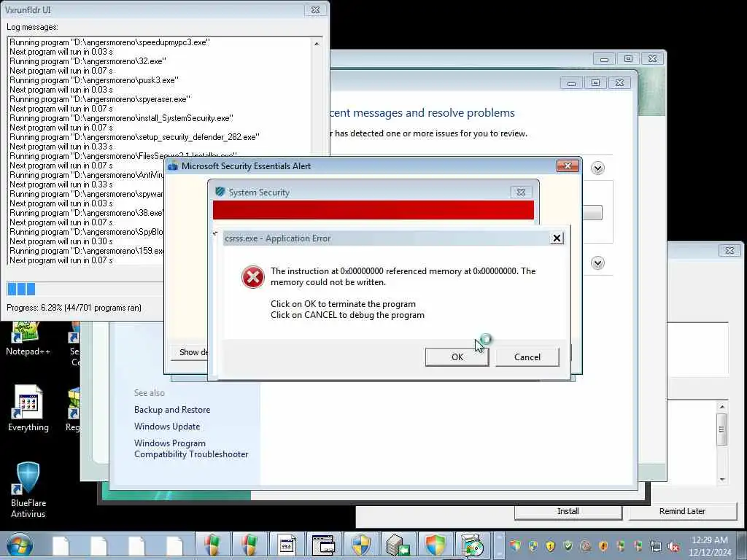Click the scrollbar down arrow in the installer window
The width and height of the screenshot is (747, 560).
click(x=721, y=479)
